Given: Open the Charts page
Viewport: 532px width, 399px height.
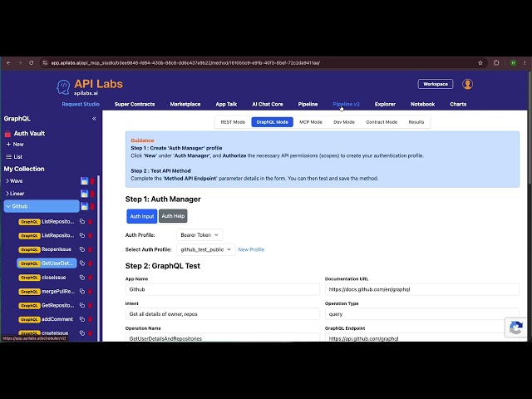Looking at the screenshot, I should pos(458,104).
